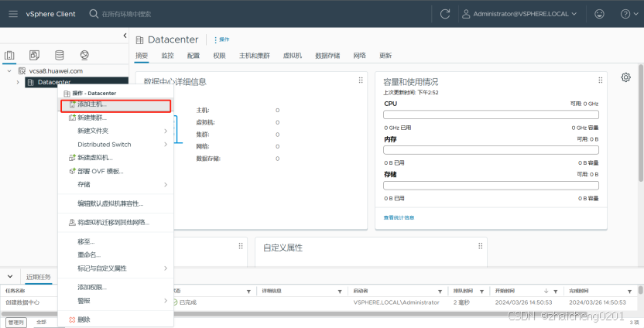
Task: Click the 内存 usage bar
Action: pos(491,150)
